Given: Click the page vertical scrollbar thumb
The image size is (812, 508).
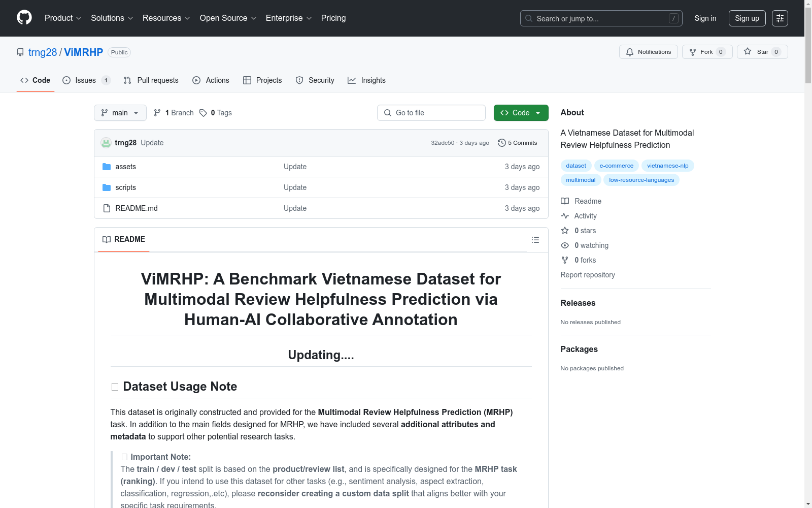Looking at the screenshot, I should 808,46.
